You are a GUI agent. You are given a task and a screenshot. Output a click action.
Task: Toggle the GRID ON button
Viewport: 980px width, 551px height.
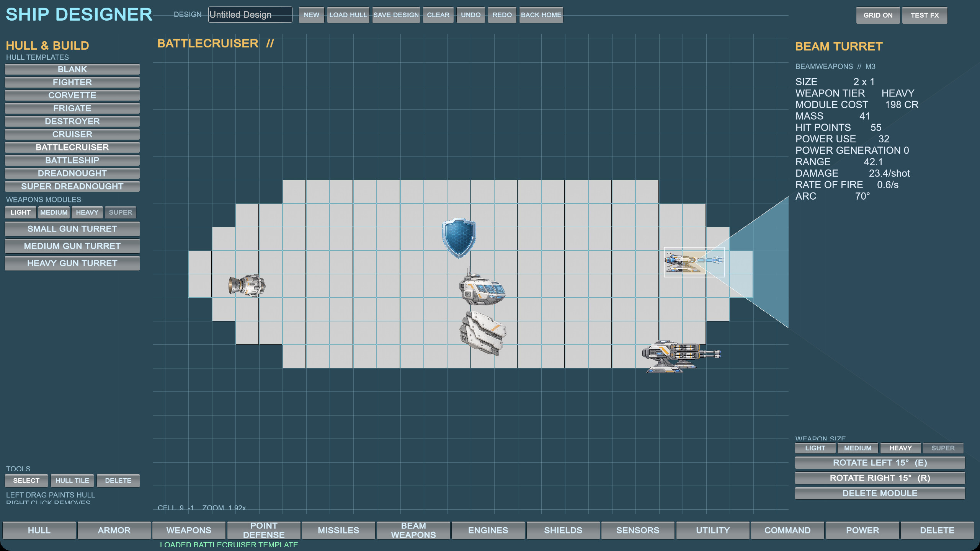[x=878, y=15]
